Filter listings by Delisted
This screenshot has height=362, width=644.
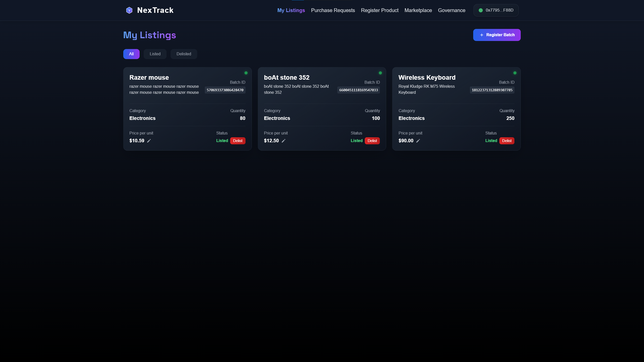tap(184, 54)
